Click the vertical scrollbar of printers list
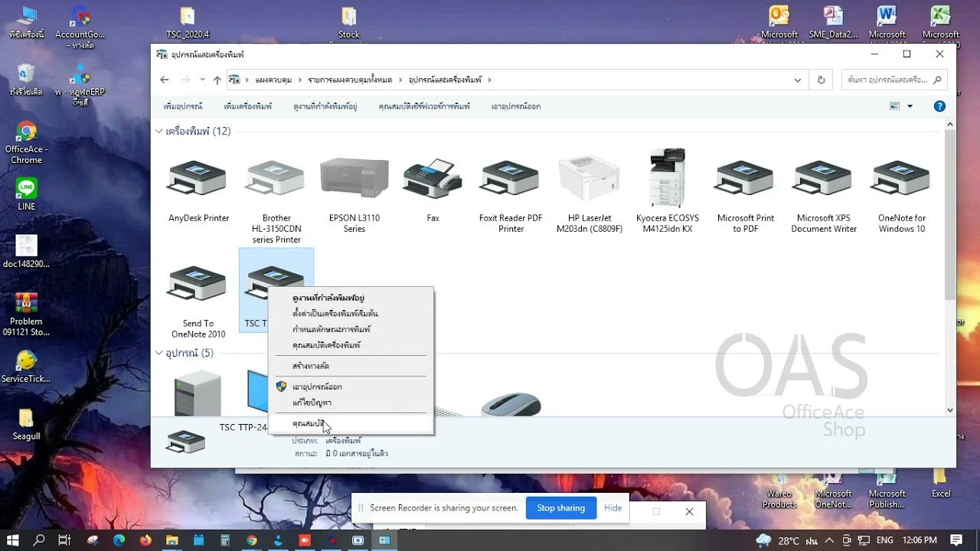 click(950, 214)
